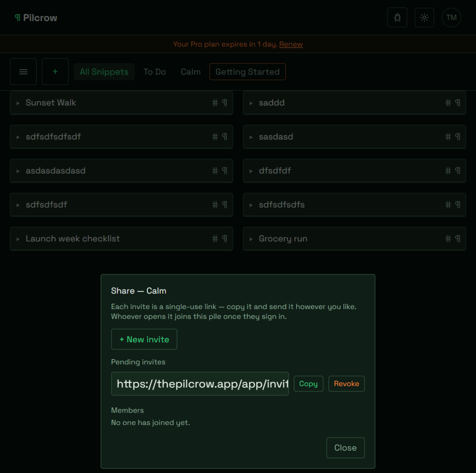Click pilcrow icon on saddd
Viewport: 476px width, 473px height.
(458, 103)
